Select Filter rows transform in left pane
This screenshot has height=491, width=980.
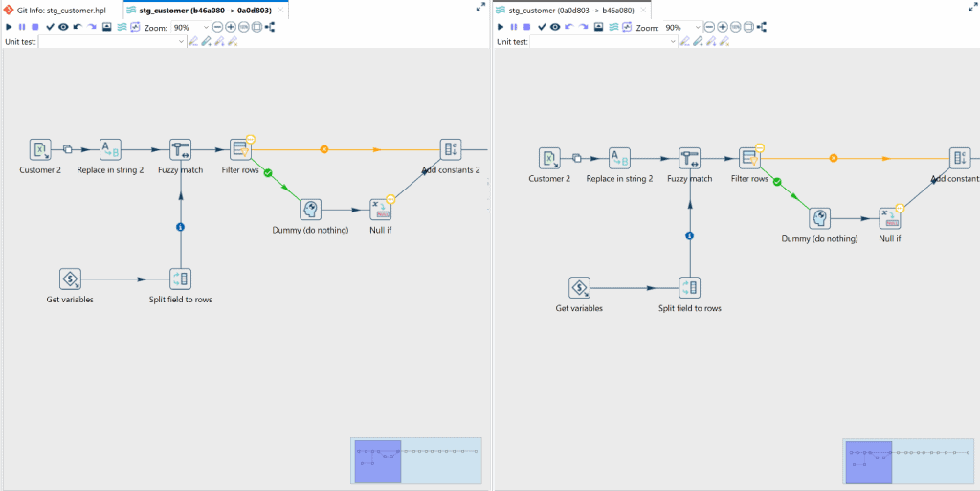(240, 150)
